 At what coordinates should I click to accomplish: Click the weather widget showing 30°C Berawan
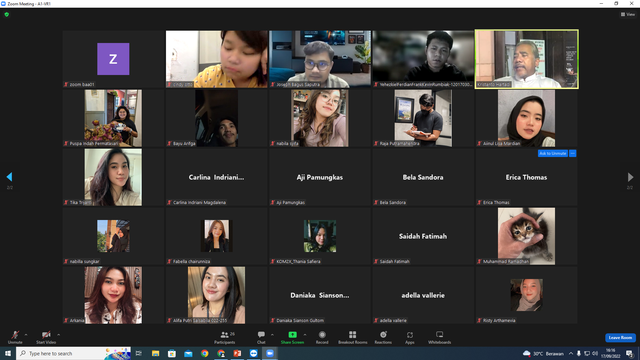(543, 353)
